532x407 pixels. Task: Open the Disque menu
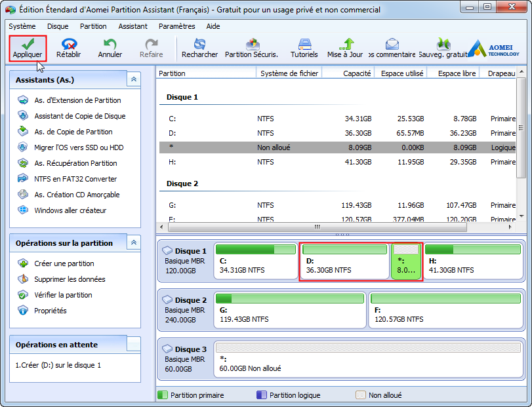[58, 26]
